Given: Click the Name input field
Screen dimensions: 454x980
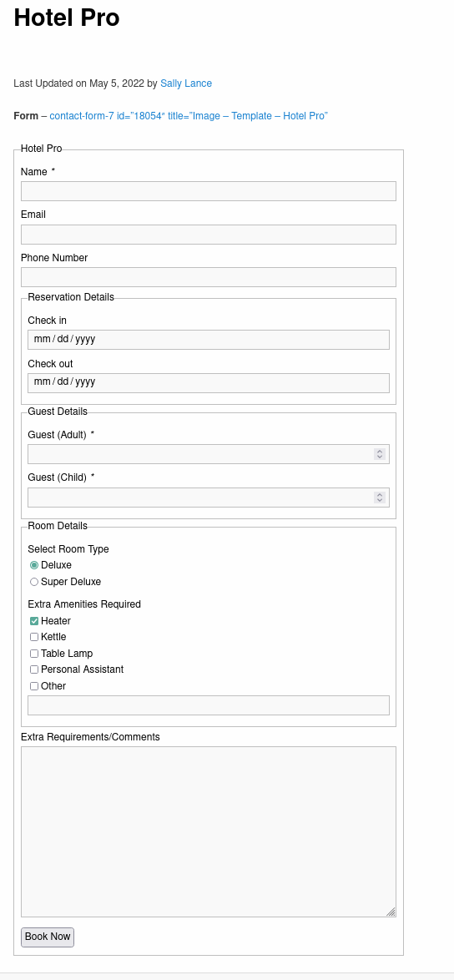Looking at the screenshot, I should (x=209, y=191).
